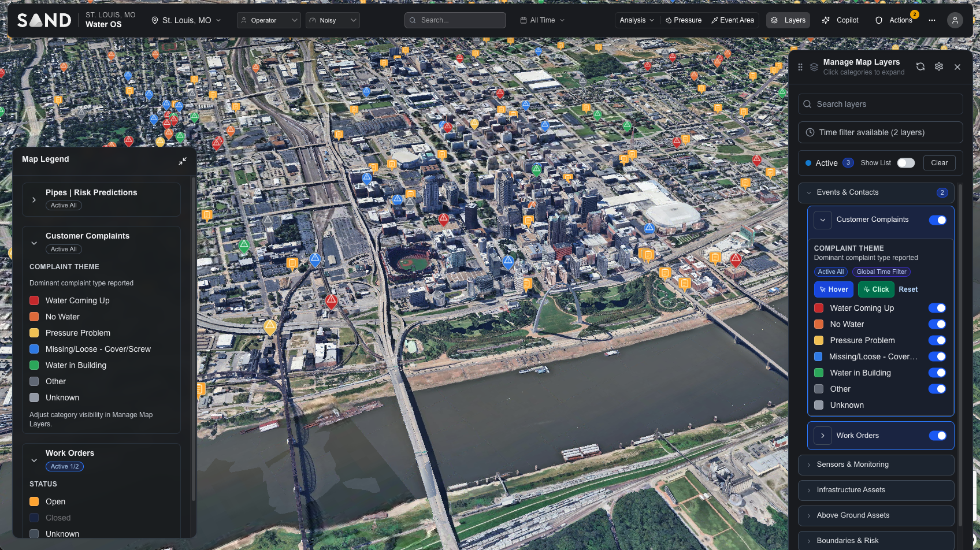The image size is (980, 550).
Task: Click the refresh icon in Manage Map Layers
Action: click(920, 67)
